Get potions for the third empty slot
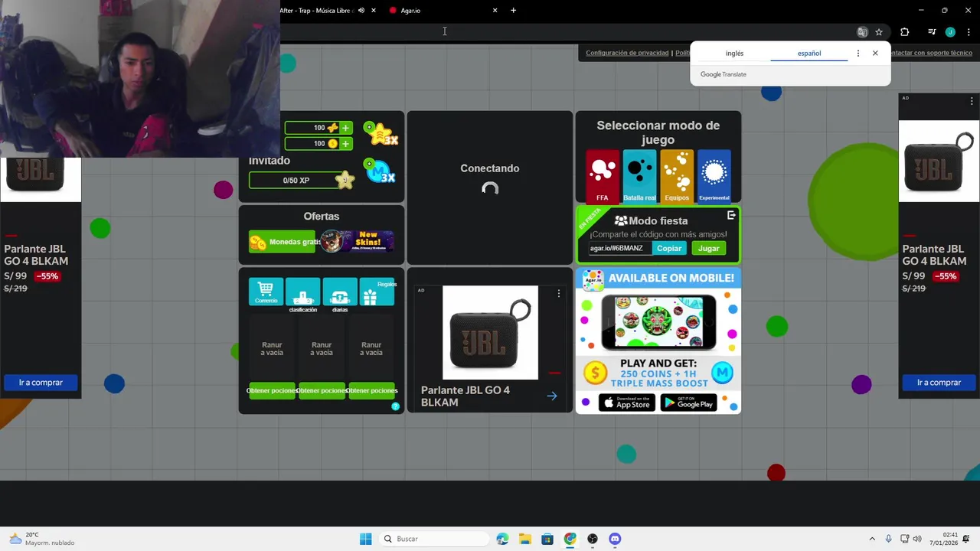Viewport: 980px width, 551px height. tap(371, 390)
